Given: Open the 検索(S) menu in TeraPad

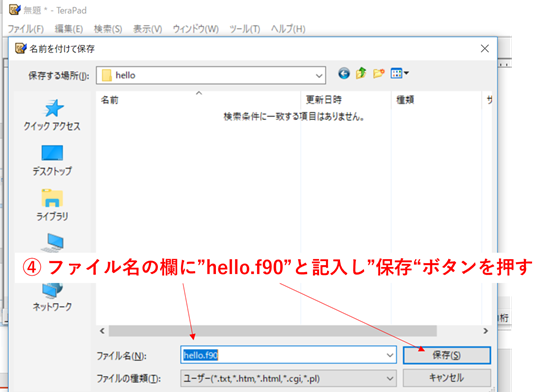Looking at the screenshot, I should point(108,29).
